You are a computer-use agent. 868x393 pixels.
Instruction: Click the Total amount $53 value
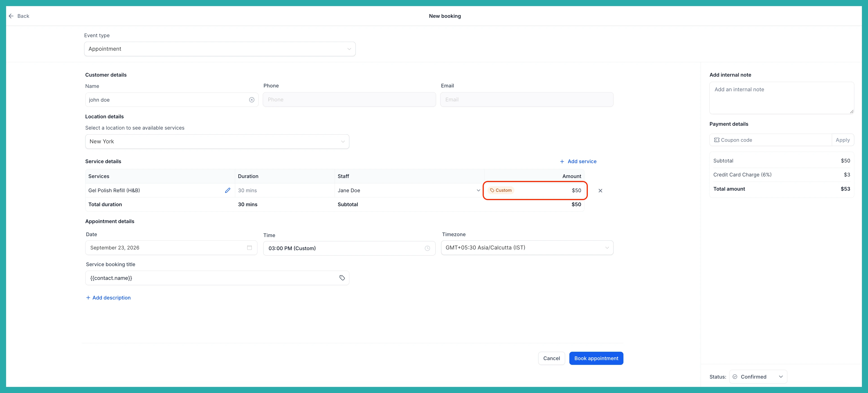point(845,189)
